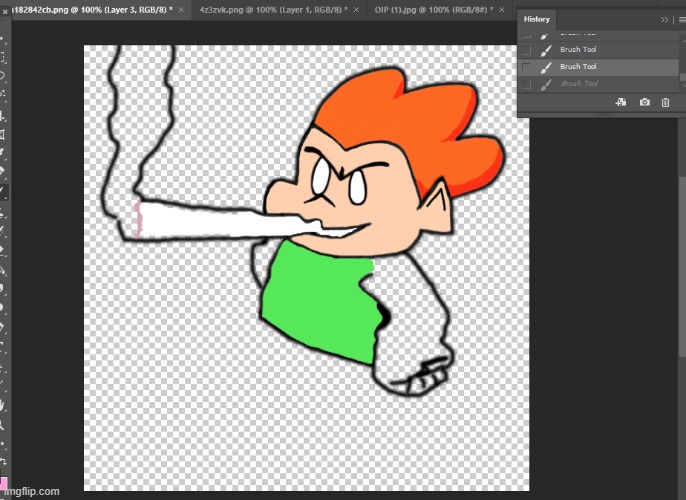This screenshot has height=500, width=686.
Task: Select the Pen tool
Action: (2, 327)
